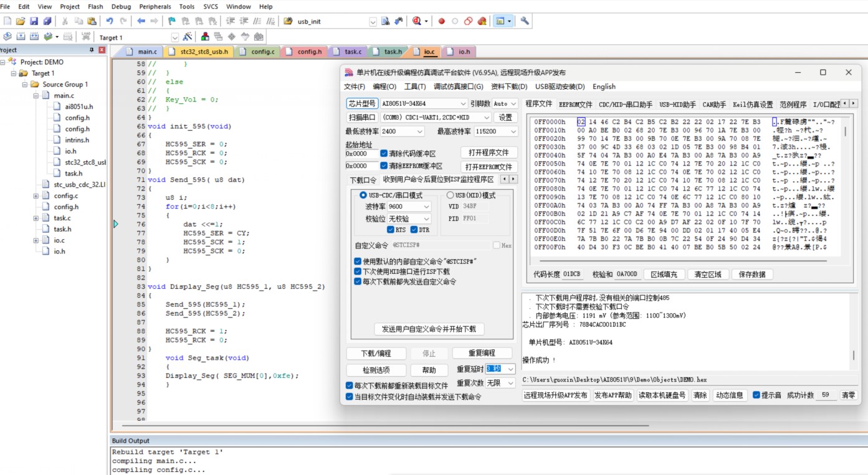Cut selection scissors icon
Screen dimensions: 868x475
point(64,21)
